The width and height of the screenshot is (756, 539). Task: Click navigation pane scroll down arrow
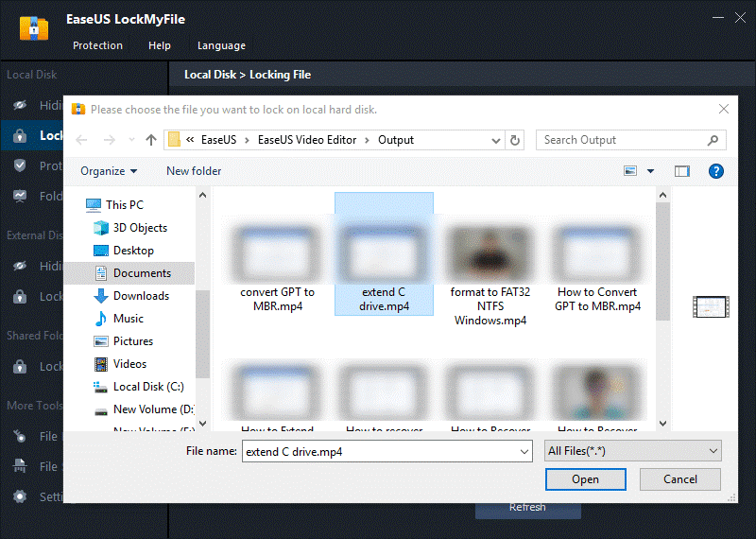202,424
